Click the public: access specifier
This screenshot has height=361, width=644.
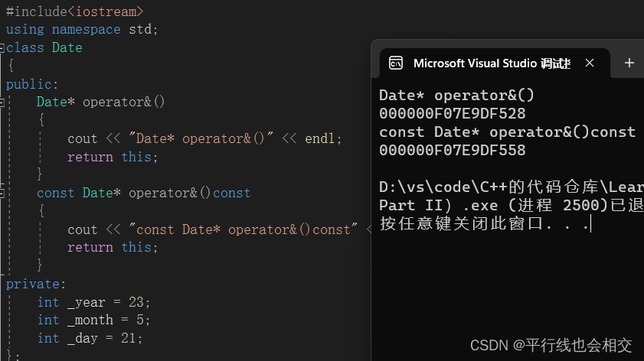(x=32, y=84)
